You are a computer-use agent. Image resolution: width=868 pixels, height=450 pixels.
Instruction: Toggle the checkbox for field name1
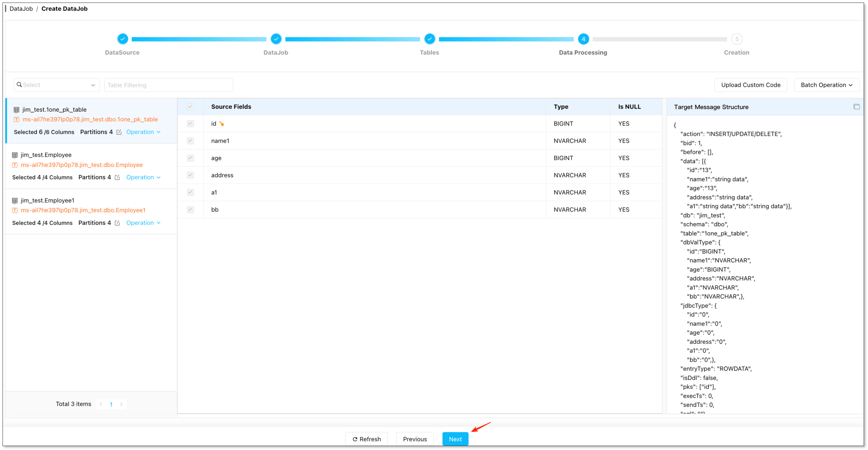[x=190, y=141]
